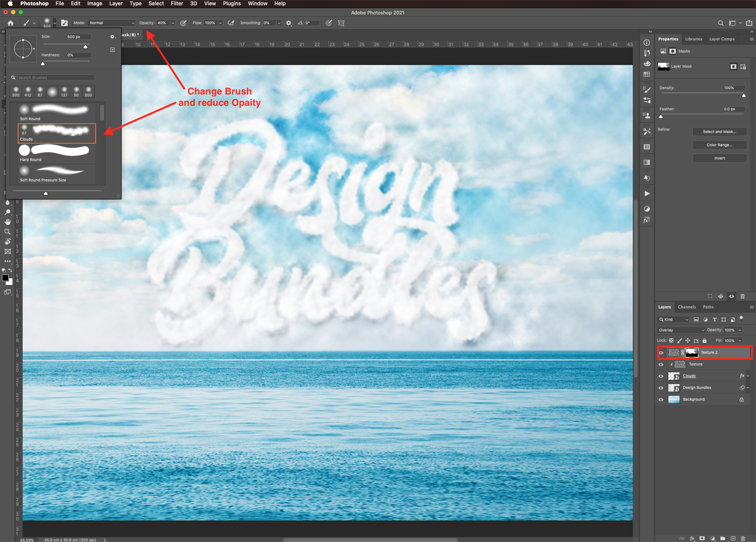Enable pressure for opacity icon
The width and height of the screenshot is (756, 542).
(183, 23)
